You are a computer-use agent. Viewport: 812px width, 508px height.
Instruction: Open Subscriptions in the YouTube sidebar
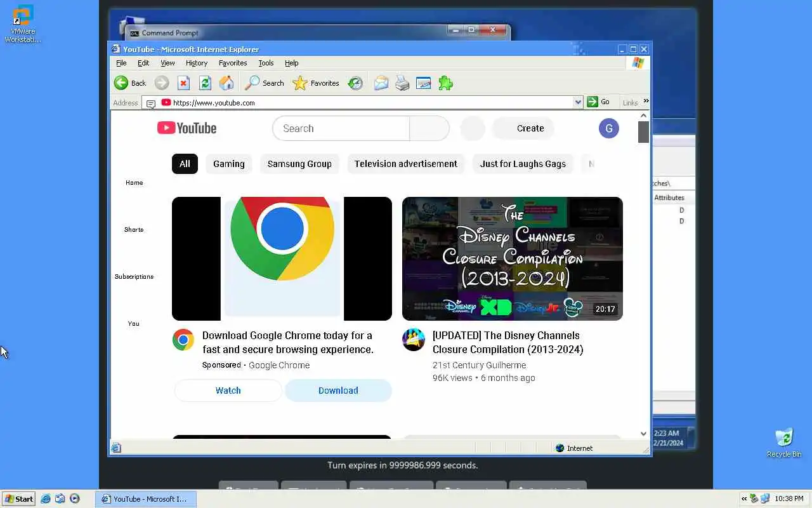click(x=134, y=277)
